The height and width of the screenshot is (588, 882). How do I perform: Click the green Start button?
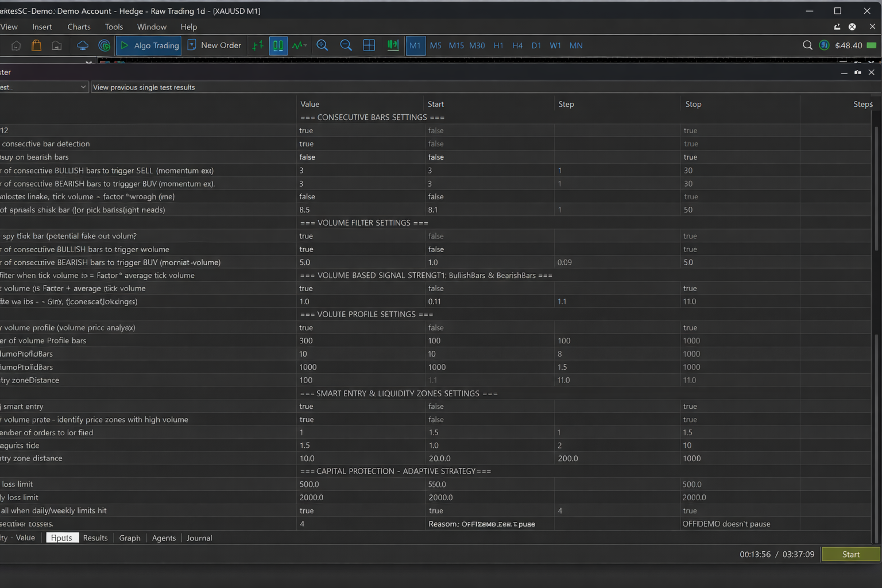tap(851, 554)
